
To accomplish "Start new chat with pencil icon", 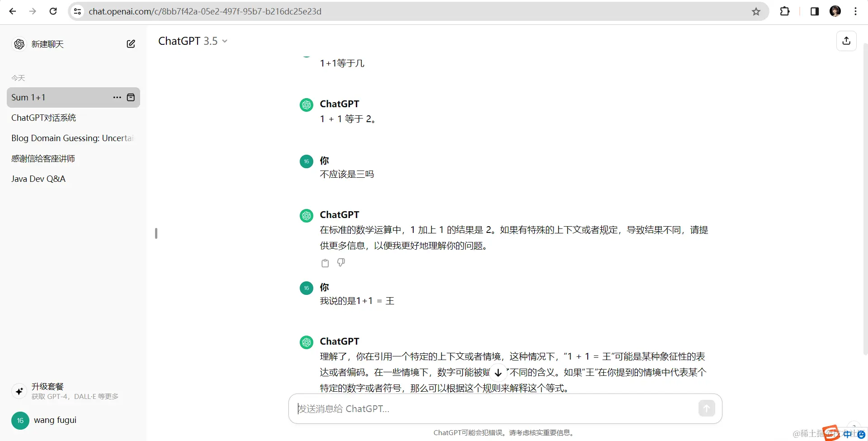I will pos(131,44).
